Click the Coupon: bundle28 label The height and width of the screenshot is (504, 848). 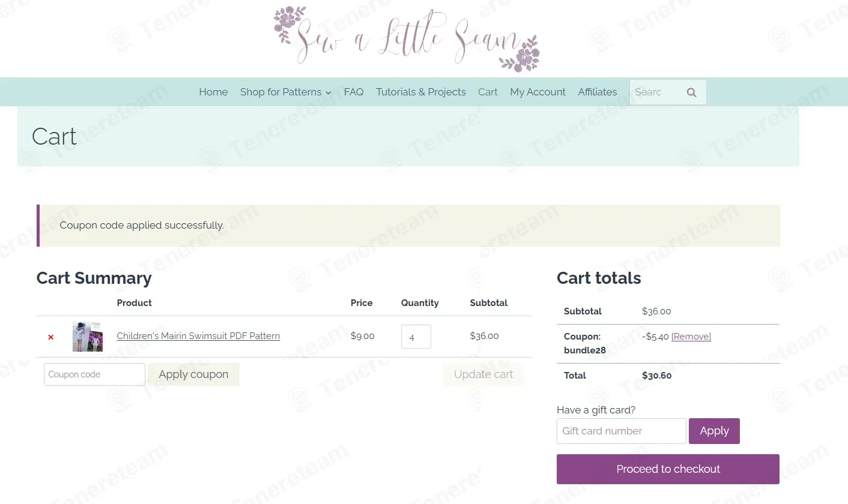585,343
